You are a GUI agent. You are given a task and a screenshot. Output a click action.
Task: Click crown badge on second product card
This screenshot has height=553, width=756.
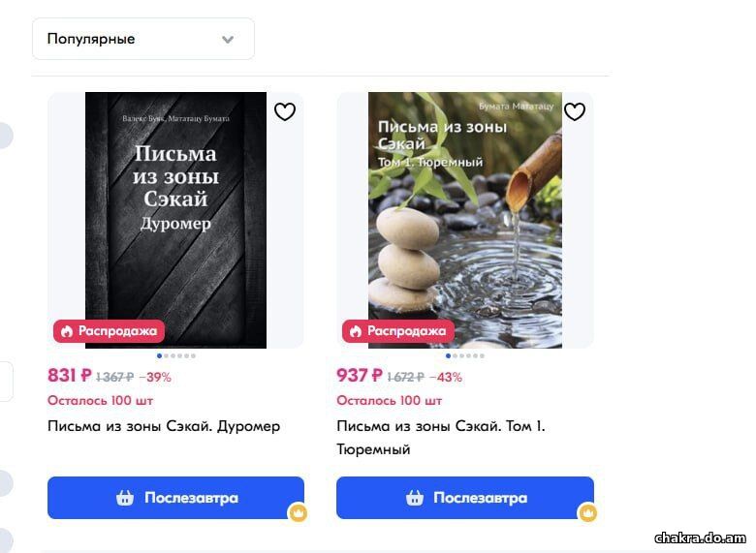(x=587, y=512)
